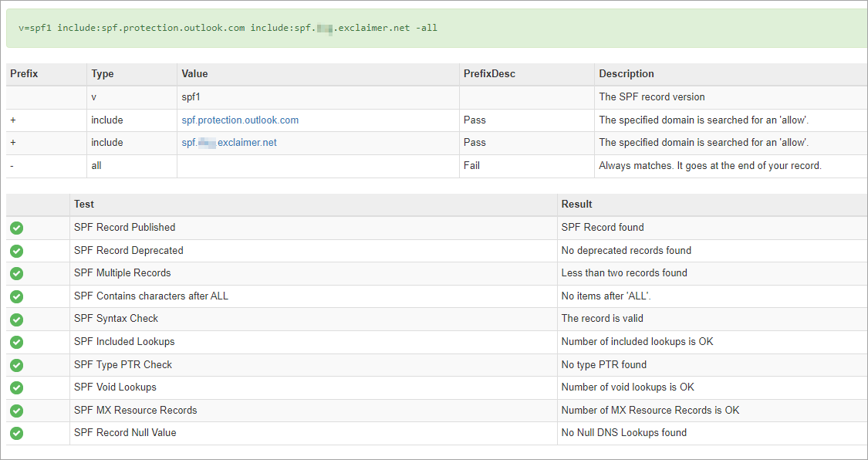Click the minus prefix in the all row
868x460 pixels.
pyautogui.click(x=12, y=165)
